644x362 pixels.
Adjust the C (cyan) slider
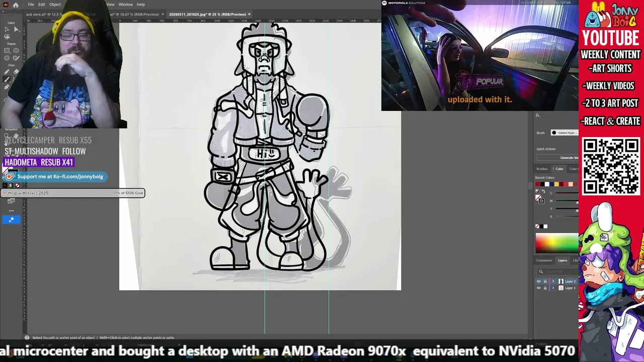567,193
